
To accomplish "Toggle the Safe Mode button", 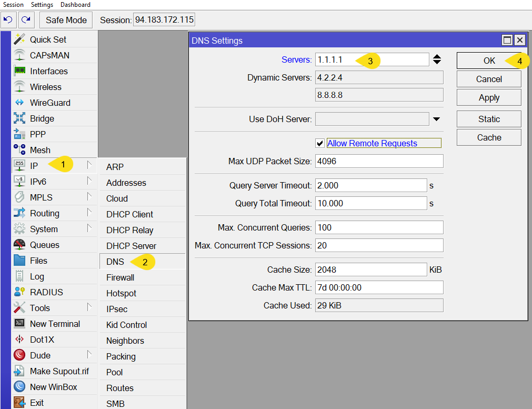I will click(x=66, y=21).
